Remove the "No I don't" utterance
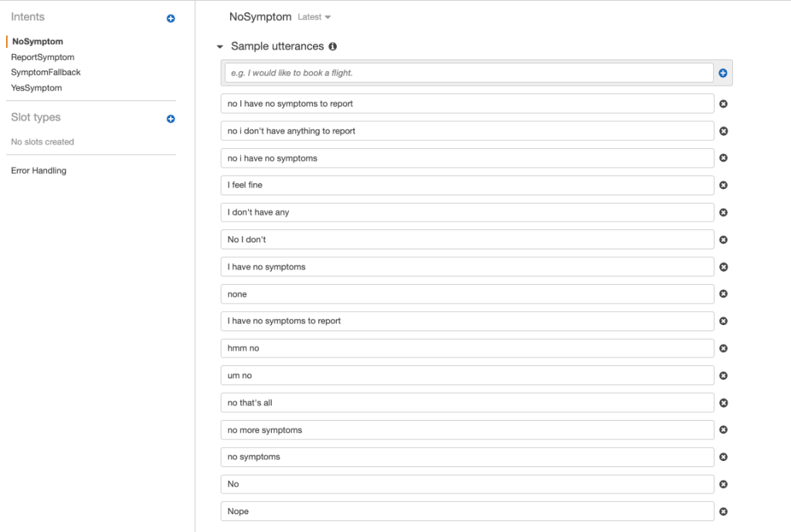Screen dimensions: 791x532 [x=723, y=239]
